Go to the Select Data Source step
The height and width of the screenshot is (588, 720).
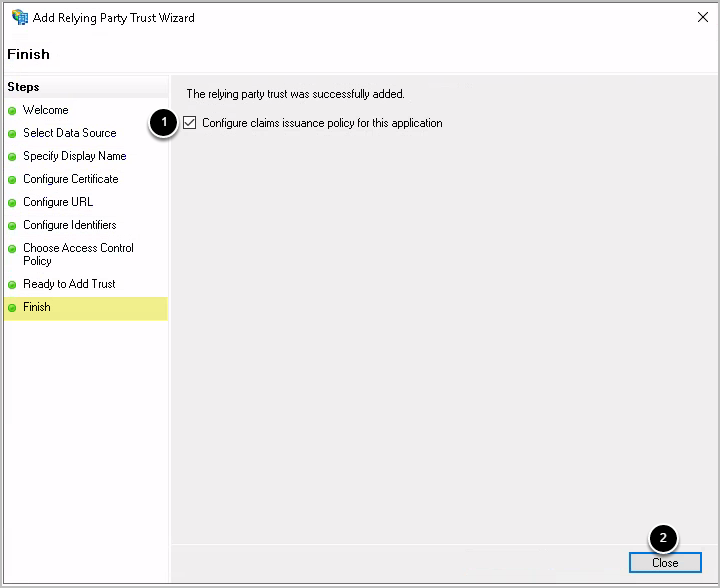coord(70,133)
